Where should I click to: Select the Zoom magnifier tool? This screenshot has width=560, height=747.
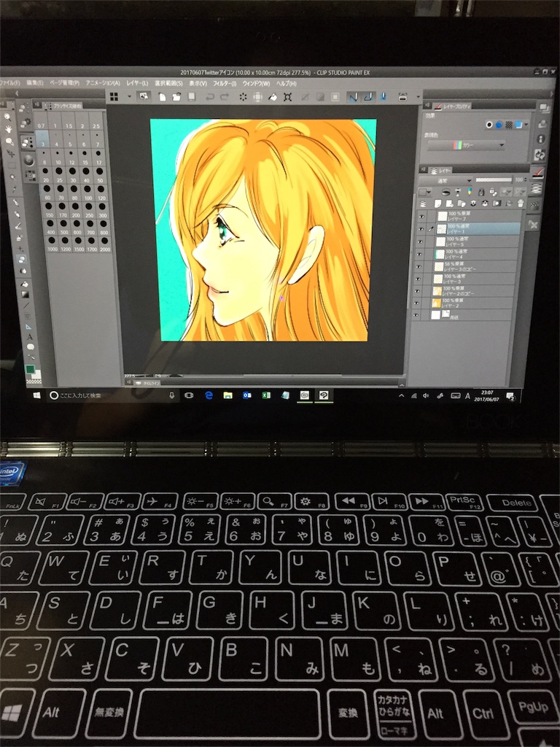pyautogui.click(x=7, y=117)
